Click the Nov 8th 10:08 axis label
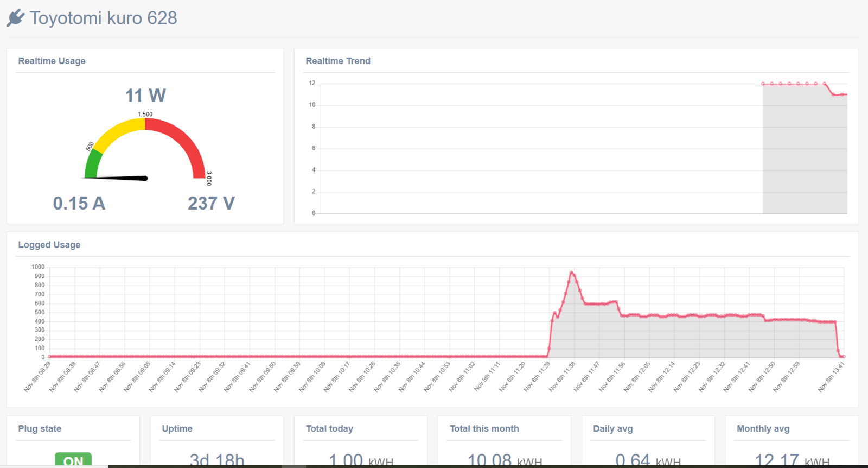Image resolution: width=868 pixels, height=468 pixels. click(312, 377)
